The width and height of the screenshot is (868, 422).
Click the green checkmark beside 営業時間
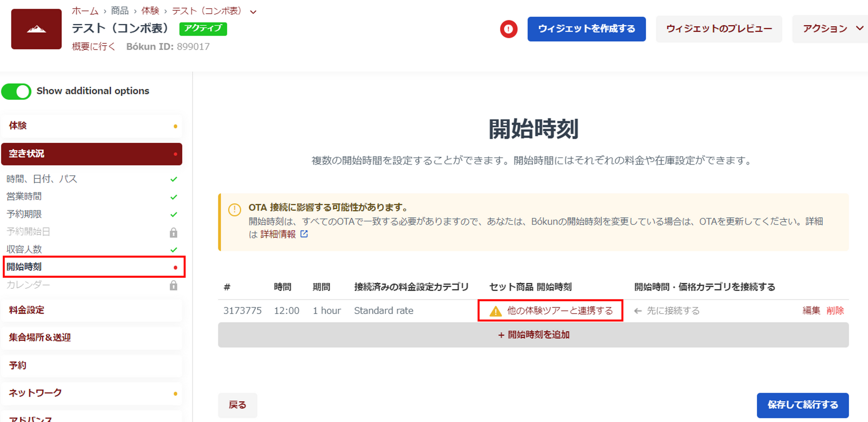pos(174,197)
